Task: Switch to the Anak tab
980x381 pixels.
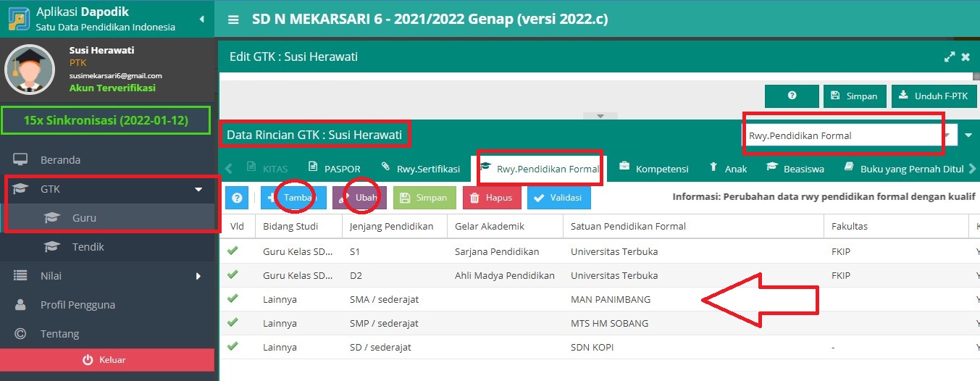Action: click(728, 169)
